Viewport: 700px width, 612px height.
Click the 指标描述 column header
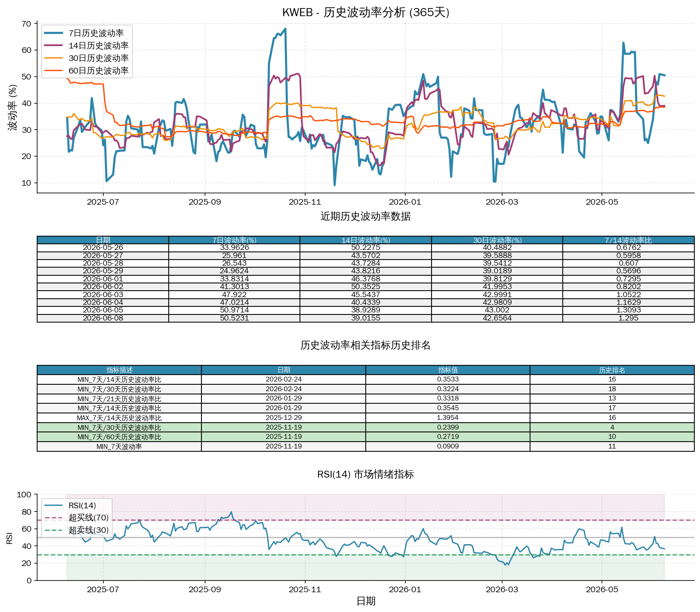(x=119, y=370)
